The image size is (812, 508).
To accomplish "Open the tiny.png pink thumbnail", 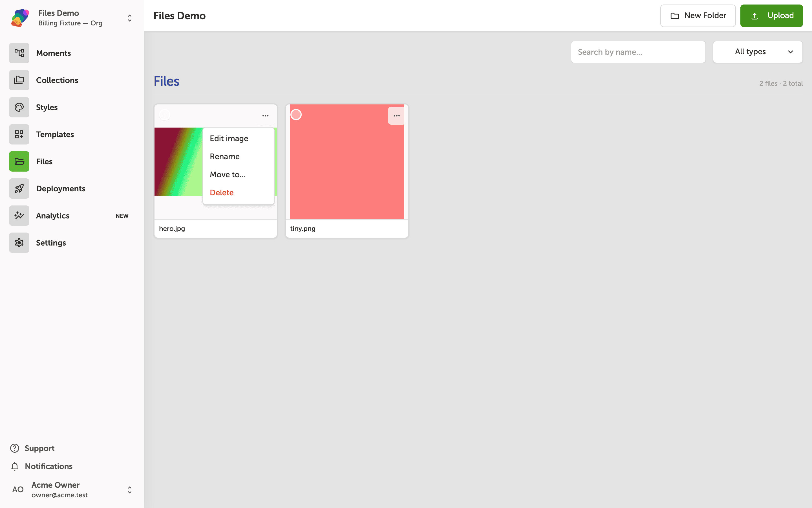I will click(x=347, y=162).
